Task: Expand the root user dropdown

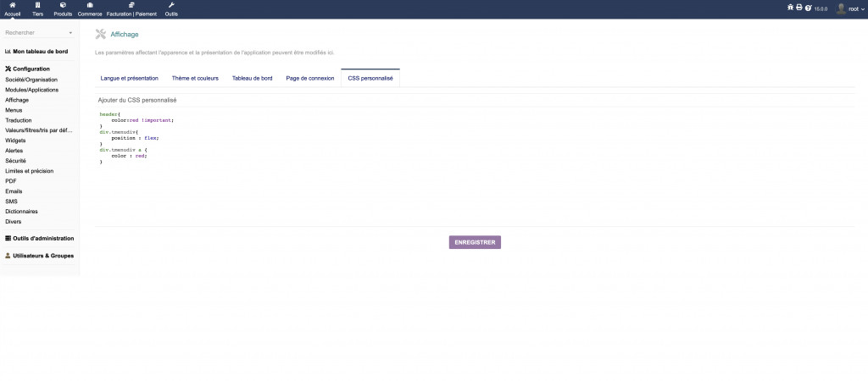Action: coord(862,9)
